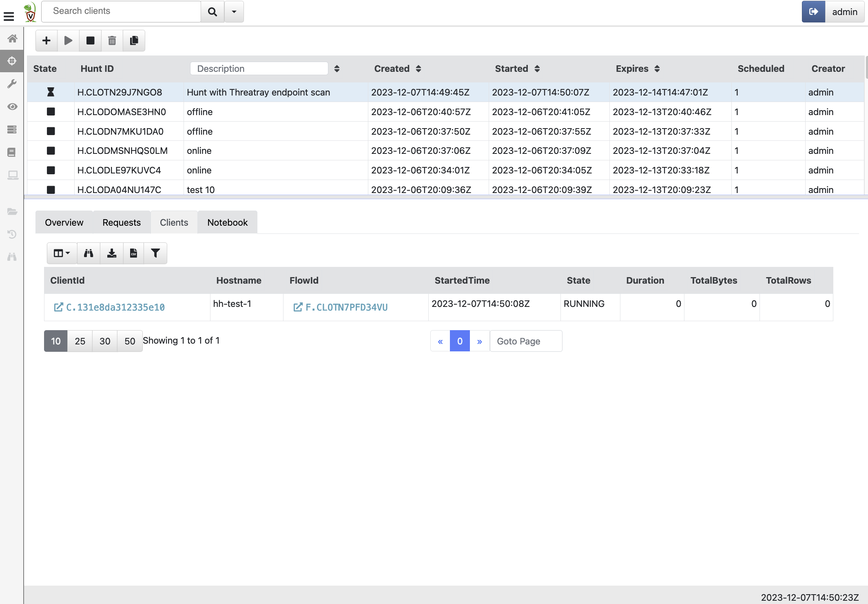Click the Velociraptor logo
The width and height of the screenshot is (868, 604).
pyautogui.click(x=30, y=12)
